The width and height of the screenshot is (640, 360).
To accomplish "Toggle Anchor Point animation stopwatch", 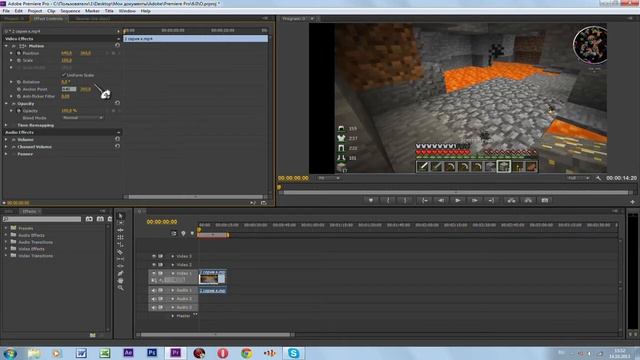I will [x=19, y=89].
